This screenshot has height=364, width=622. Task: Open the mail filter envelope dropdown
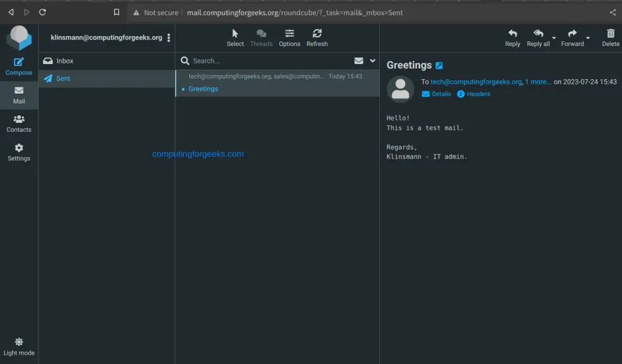point(359,61)
